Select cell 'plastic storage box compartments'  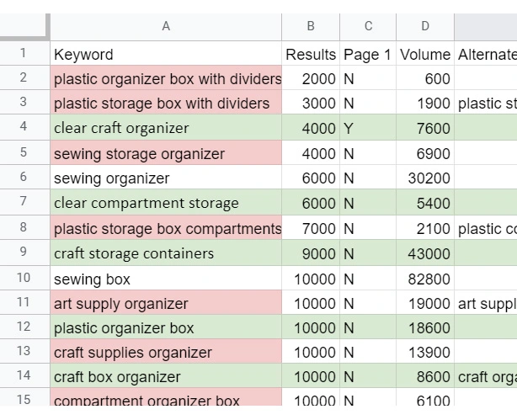[166, 228]
